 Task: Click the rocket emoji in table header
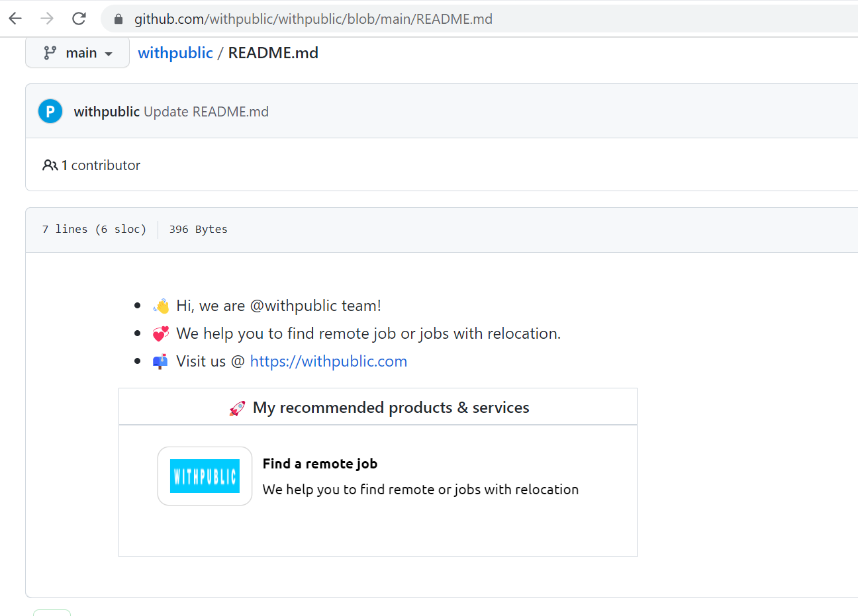tap(237, 409)
